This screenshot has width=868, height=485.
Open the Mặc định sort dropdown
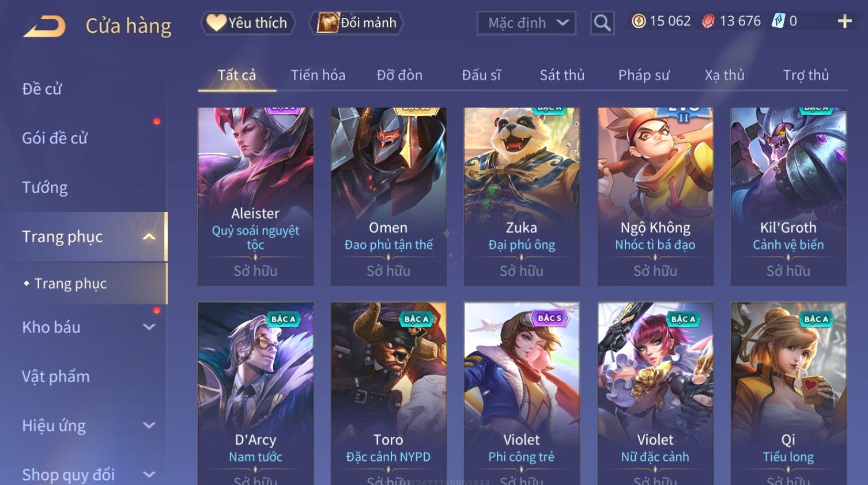click(x=526, y=23)
